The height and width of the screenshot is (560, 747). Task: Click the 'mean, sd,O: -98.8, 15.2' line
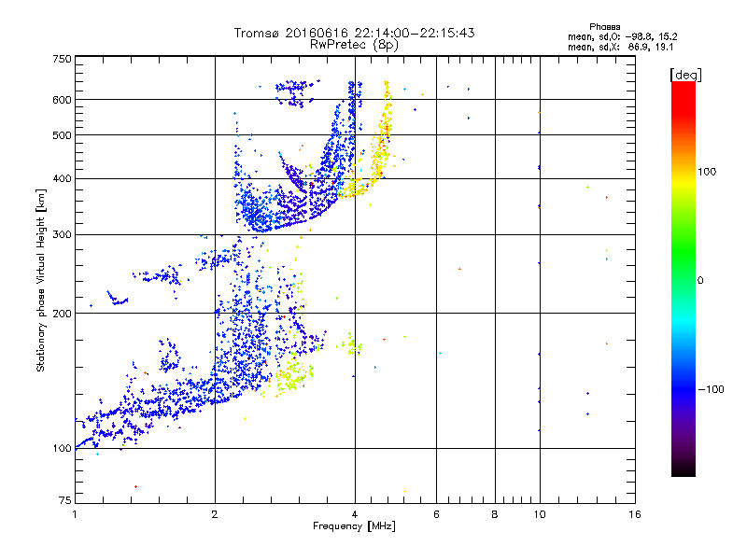pyautogui.click(x=622, y=36)
